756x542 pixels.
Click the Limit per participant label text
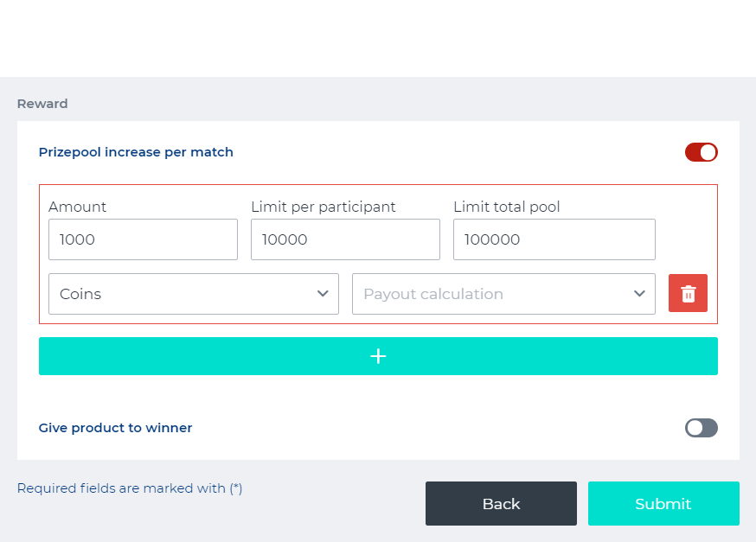coord(323,207)
